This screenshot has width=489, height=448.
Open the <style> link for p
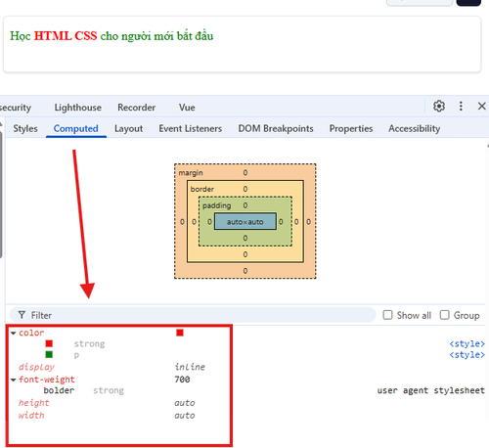tap(467, 355)
